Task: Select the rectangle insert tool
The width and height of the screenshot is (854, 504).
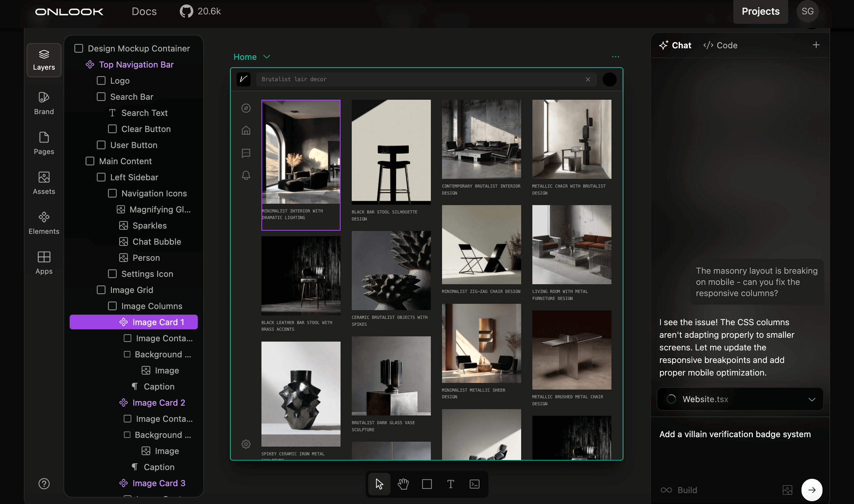Action: point(427,484)
